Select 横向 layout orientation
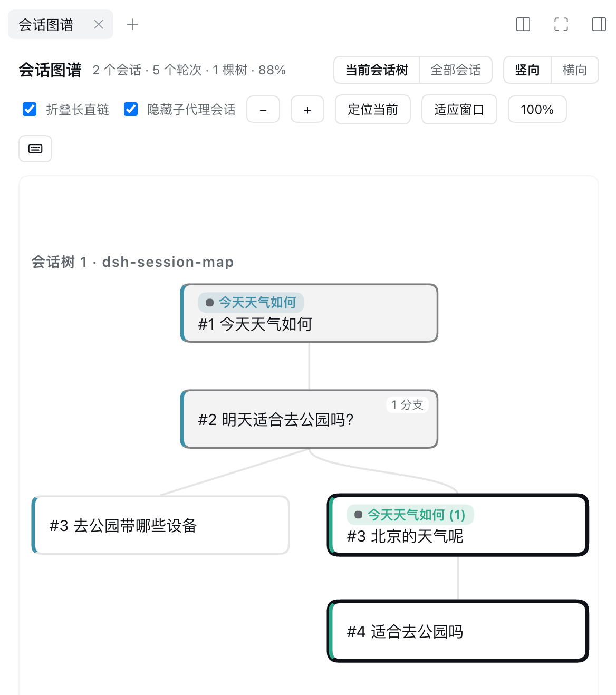The height and width of the screenshot is (695, 616). [x=575, y=70]
